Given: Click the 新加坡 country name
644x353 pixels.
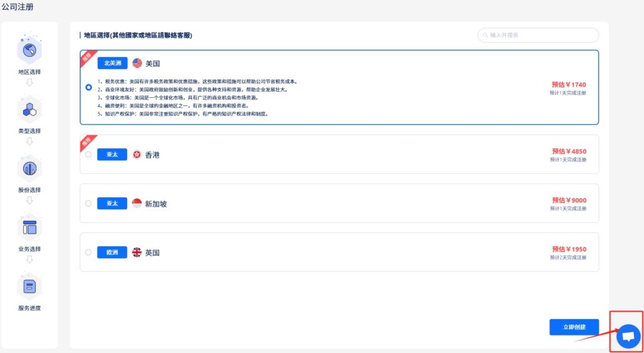Looking at the screenshot, I should (156, 204).
